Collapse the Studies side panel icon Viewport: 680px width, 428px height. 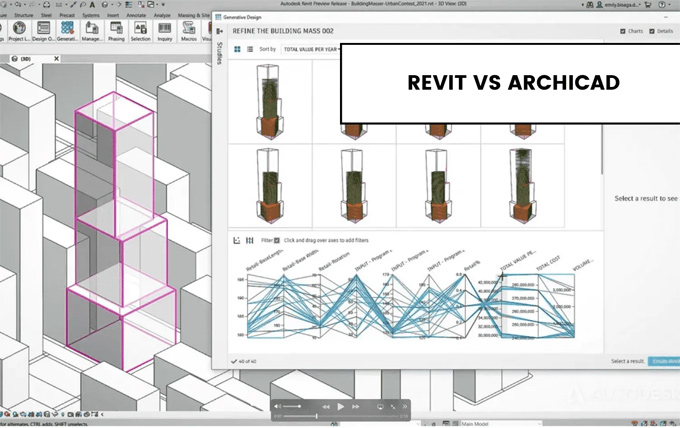pyautogui.click(x=219, y=31)
